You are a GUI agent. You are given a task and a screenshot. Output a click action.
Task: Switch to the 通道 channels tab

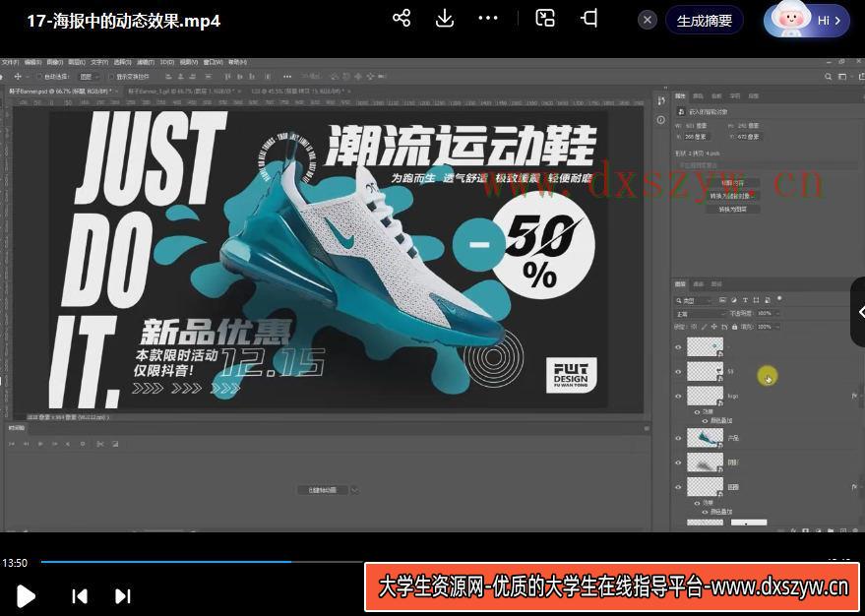click(698, 284)
